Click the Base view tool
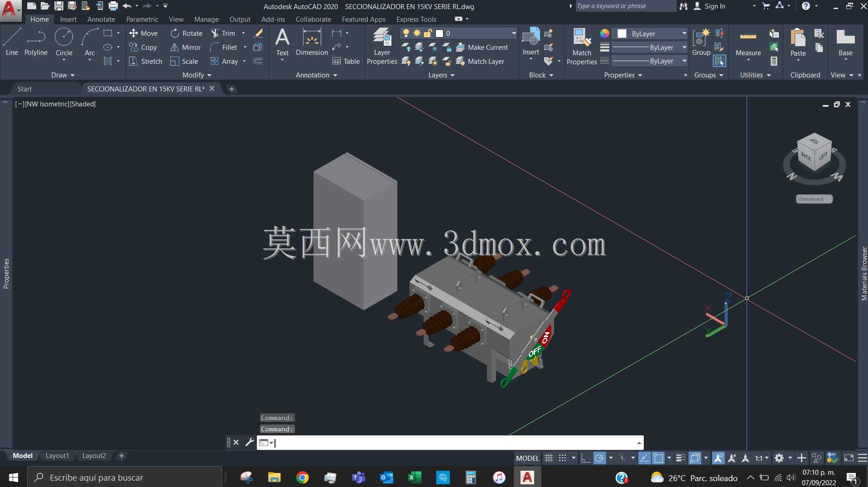 pyautogui.click(x=845, y=42)
